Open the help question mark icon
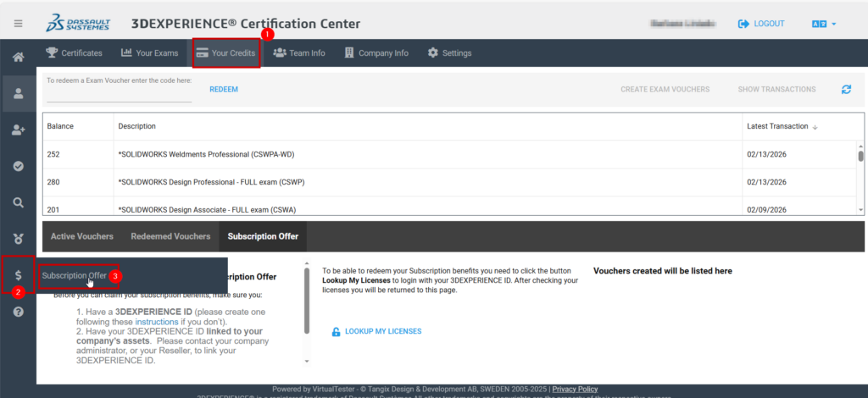Viewport: 868px width, 398px height. 19,312
